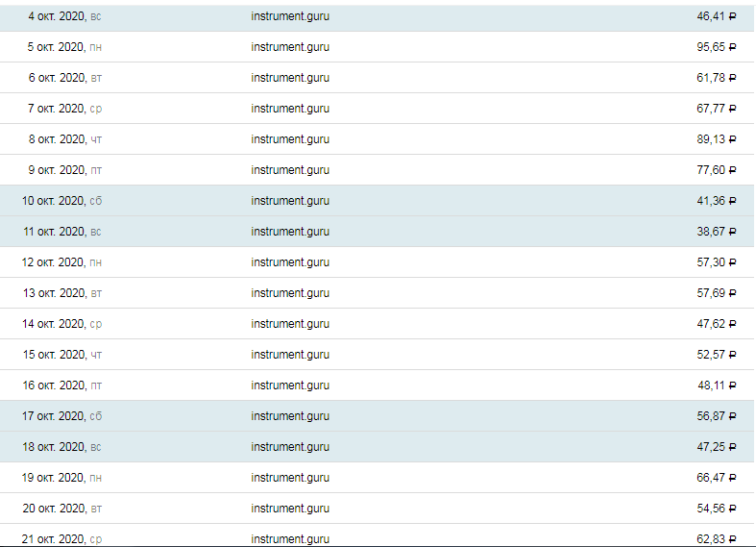Click instrument.guru in the 21 окт. row
This screenshot has width=756, height=547.
[x=290, y=539]
